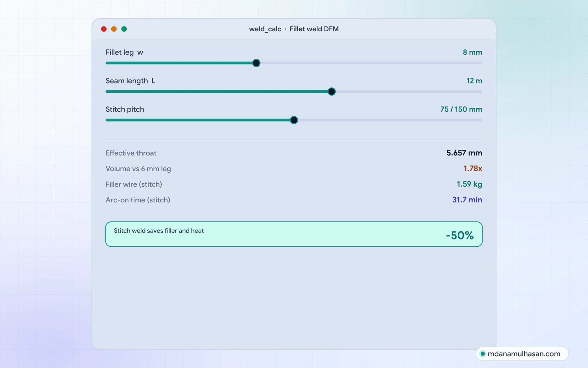The height and width of the screenshot is (368, 588).
Task: Open the mdanamulhasan.com link badge
Action: pos(522,354)
